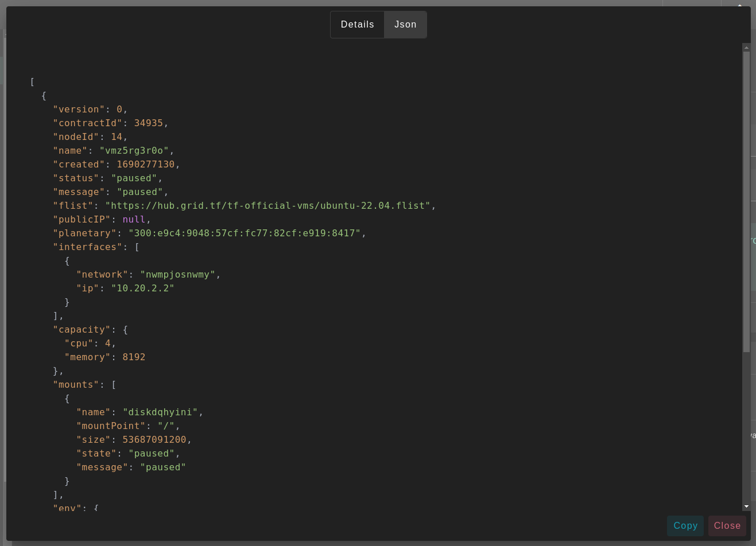Switch to the Details tab
Viewport: 756px width, 546px height.
pos(357,25)
